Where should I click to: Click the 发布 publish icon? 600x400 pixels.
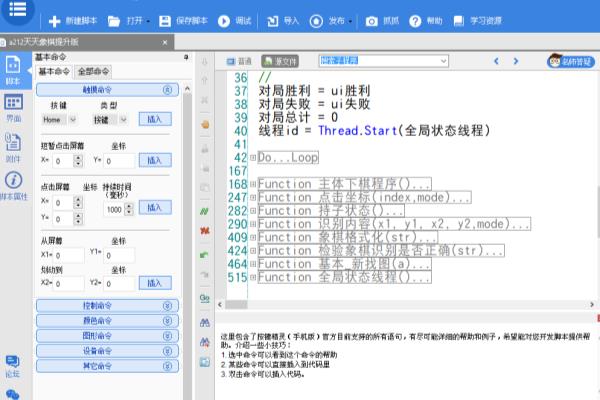pyautogui.click(x=316, y=21)
